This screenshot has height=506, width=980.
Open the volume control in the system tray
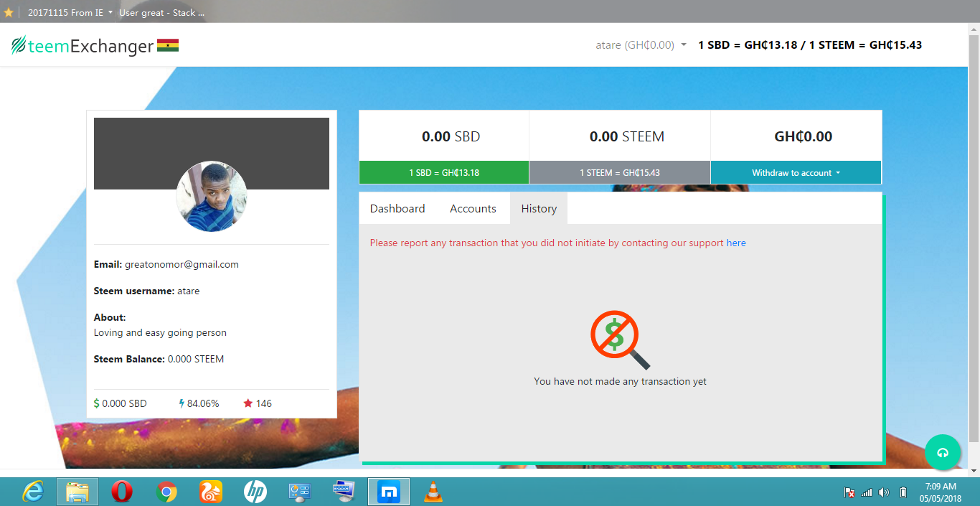884,492
